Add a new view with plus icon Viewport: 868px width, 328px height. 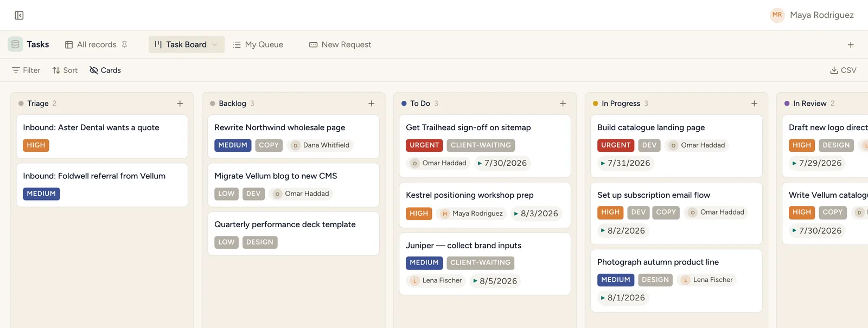851,45
